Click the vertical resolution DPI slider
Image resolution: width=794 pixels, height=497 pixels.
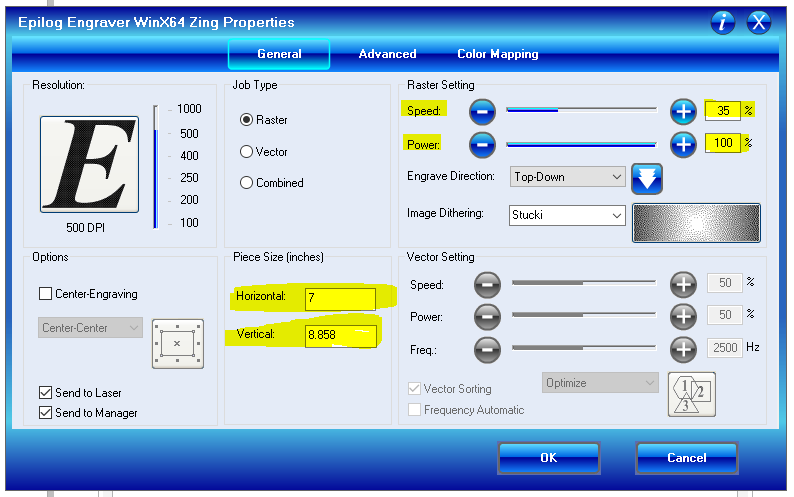tap(156, 167)
